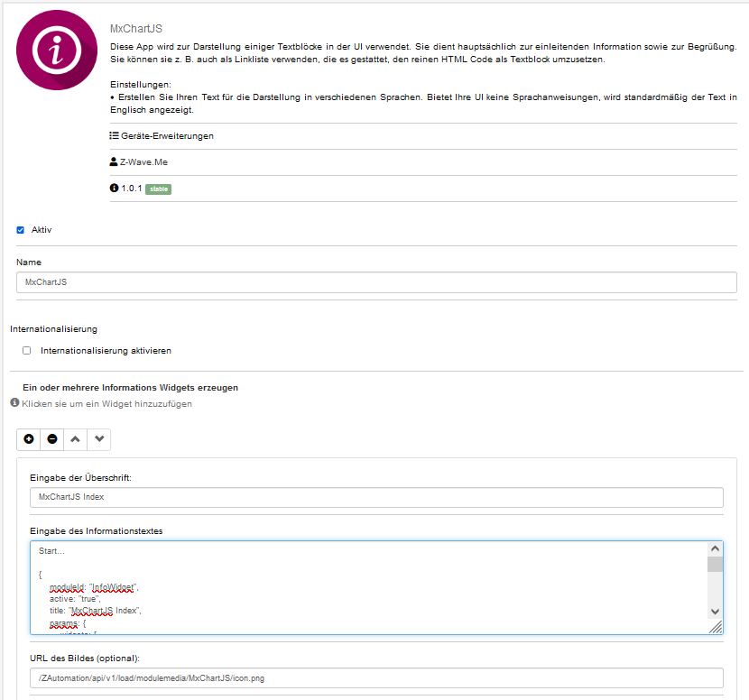Click the Geräte-Erweiterungen category link
749x700 pixels.
tap(167, 136)
